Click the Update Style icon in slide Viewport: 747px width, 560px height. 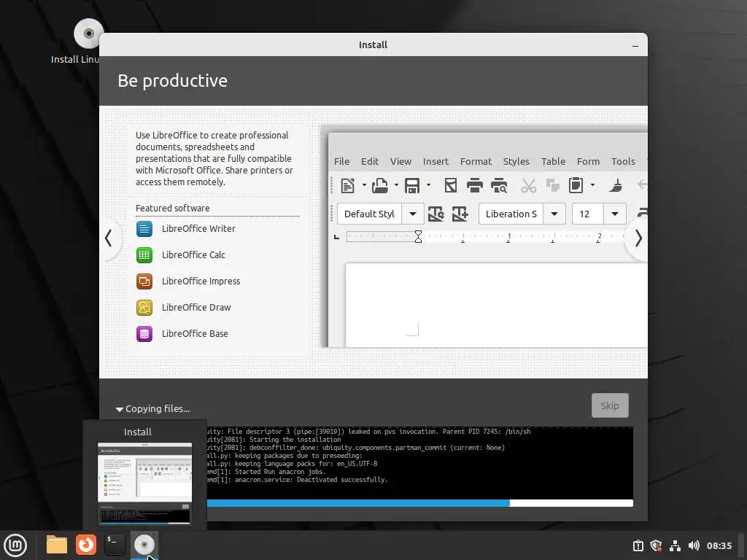(x=436, y=214)
